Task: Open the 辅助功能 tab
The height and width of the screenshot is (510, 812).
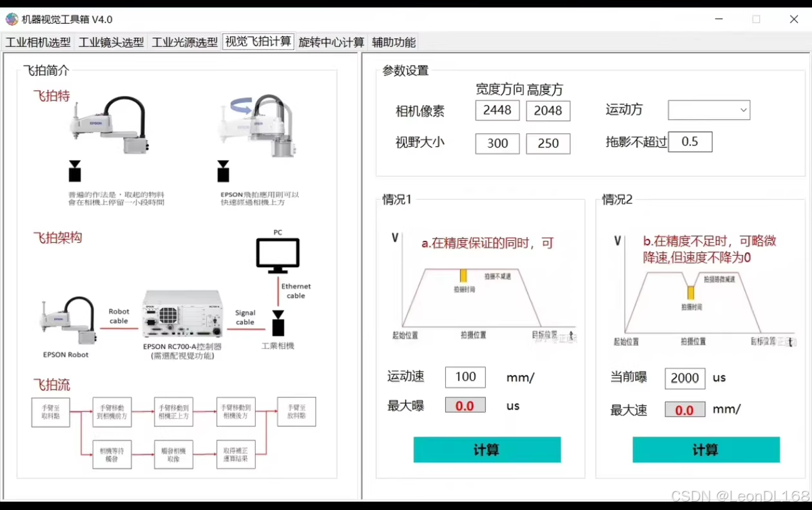Action: click(x=392, y=41)
